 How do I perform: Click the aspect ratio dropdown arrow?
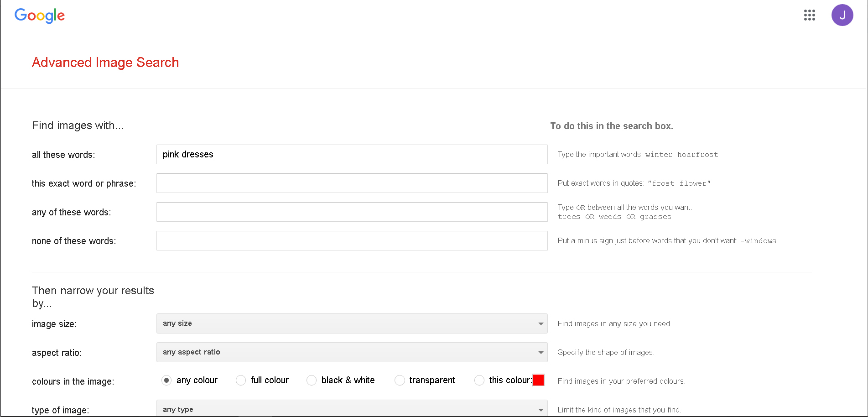pyautogui.click(x=541, y=352)
